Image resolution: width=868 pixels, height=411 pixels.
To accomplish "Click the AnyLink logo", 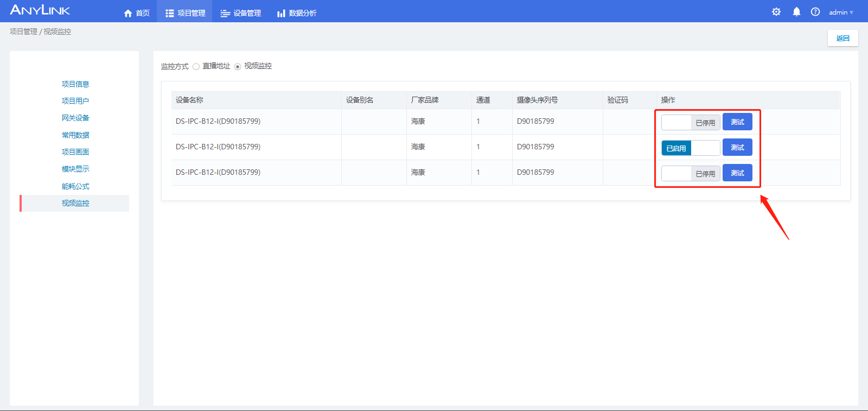I will click(x=40, y=10).
